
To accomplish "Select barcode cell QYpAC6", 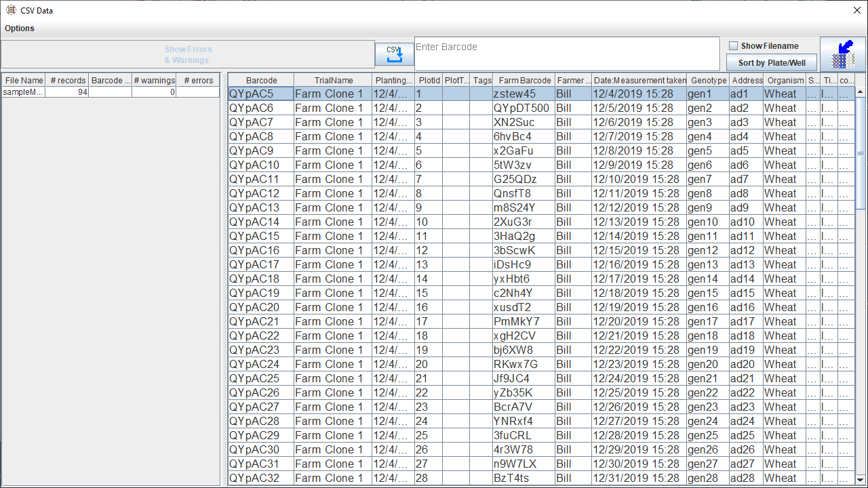I will (261, 108).
